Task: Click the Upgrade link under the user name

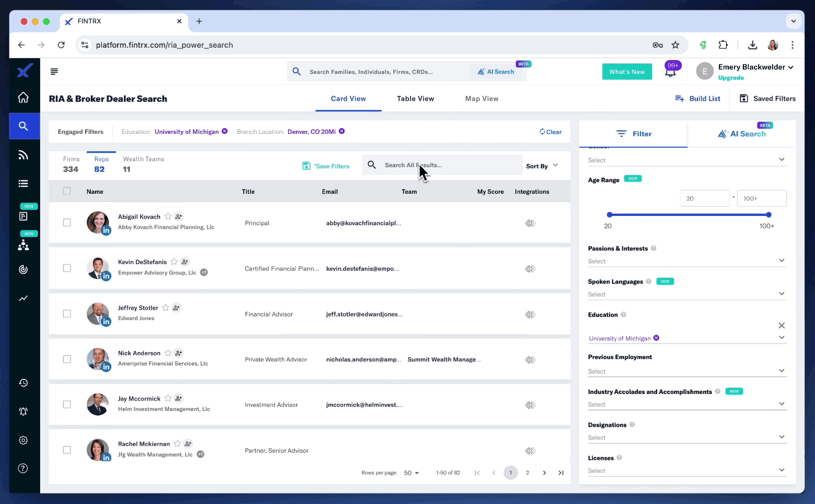Action: click(x=731, y=77)
